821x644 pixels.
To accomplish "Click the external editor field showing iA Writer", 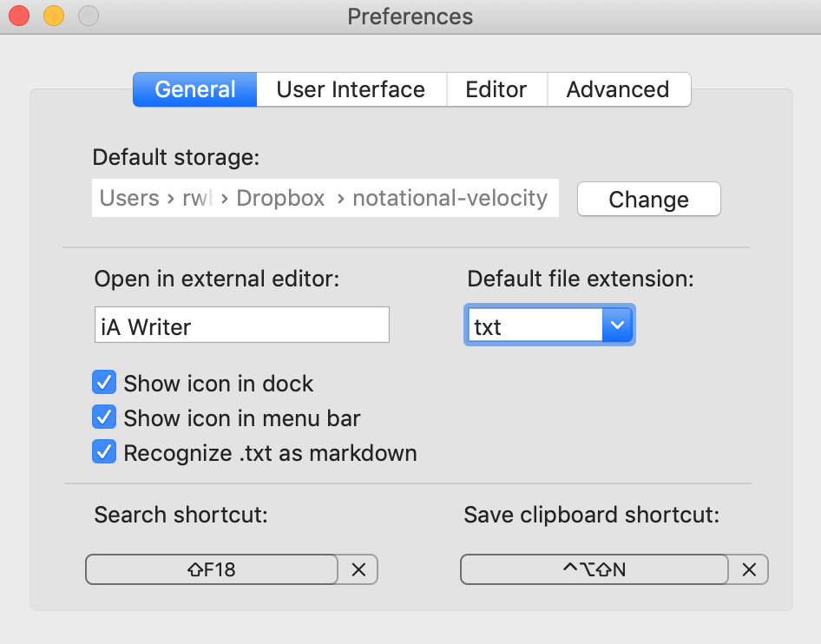I will tap(241, 324).
